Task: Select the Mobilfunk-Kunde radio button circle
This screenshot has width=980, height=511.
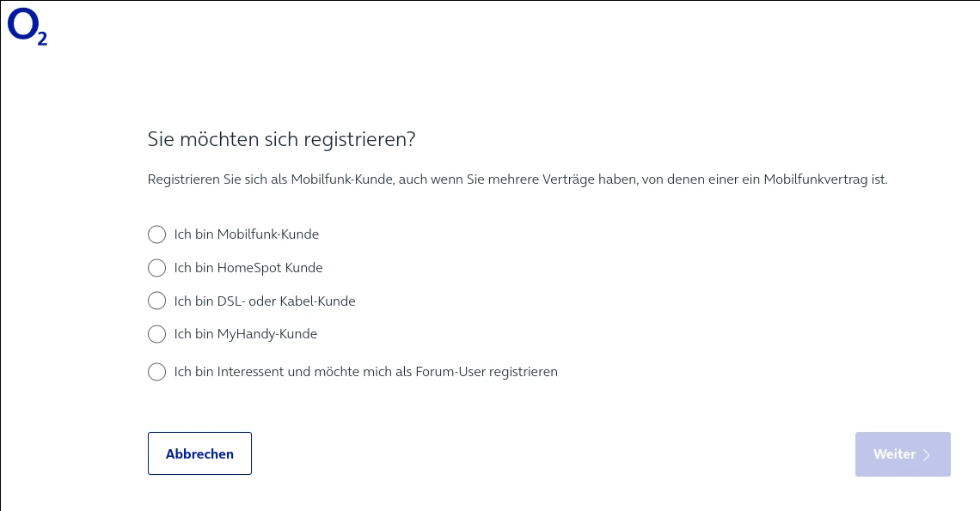Action: coord(156,234)
